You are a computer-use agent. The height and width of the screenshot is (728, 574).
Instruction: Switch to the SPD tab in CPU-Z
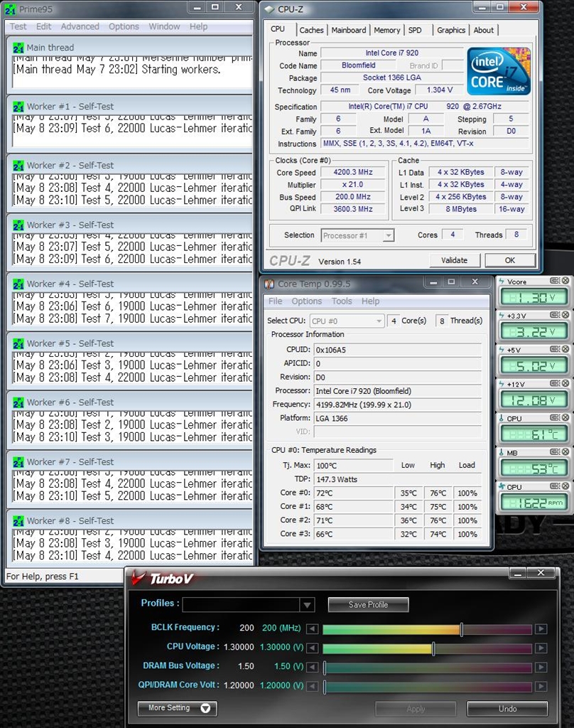coord(415,30)
